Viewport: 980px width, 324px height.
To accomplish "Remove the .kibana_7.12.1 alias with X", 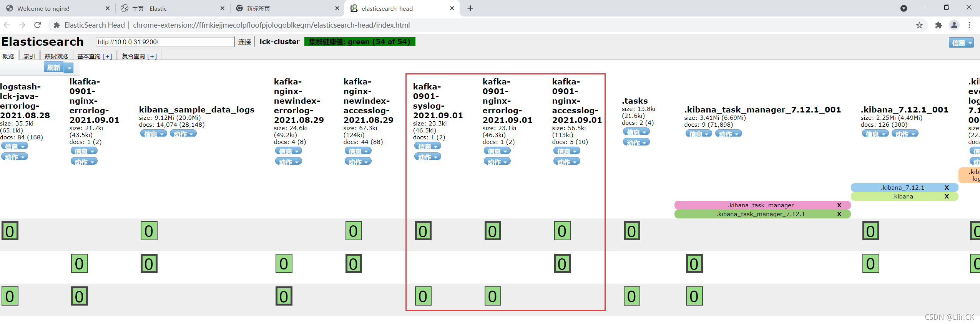I will pos(947,187).
